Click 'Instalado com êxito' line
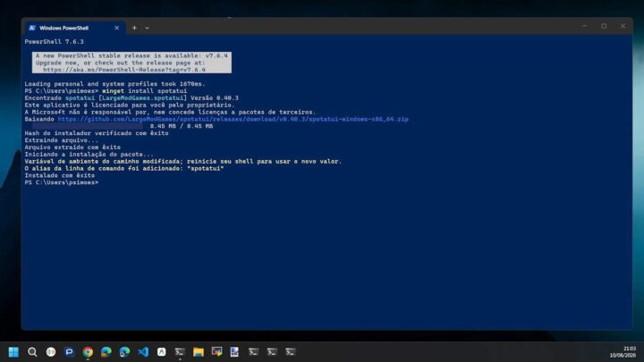Screen dimensions: 644x362 click(60, 175)
